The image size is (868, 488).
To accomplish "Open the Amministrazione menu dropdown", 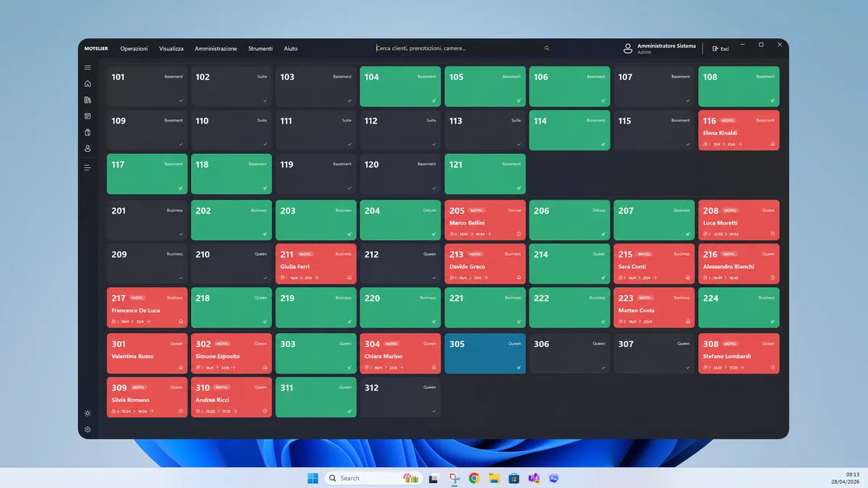I will 216,48.
